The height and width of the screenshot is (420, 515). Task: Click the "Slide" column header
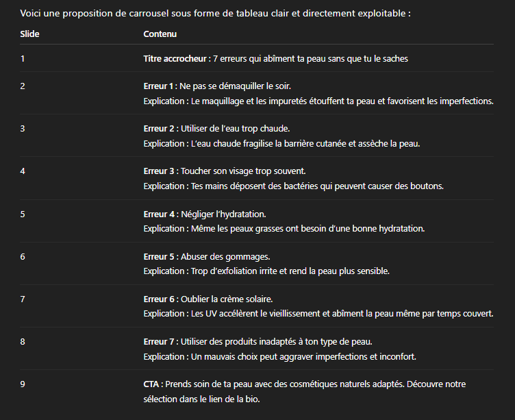(x=29, y=34)
